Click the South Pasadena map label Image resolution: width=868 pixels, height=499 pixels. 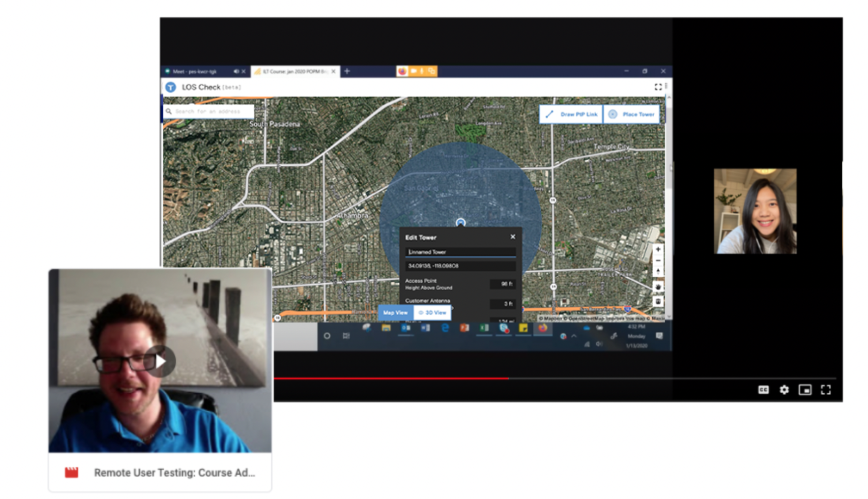click(274, 124)
